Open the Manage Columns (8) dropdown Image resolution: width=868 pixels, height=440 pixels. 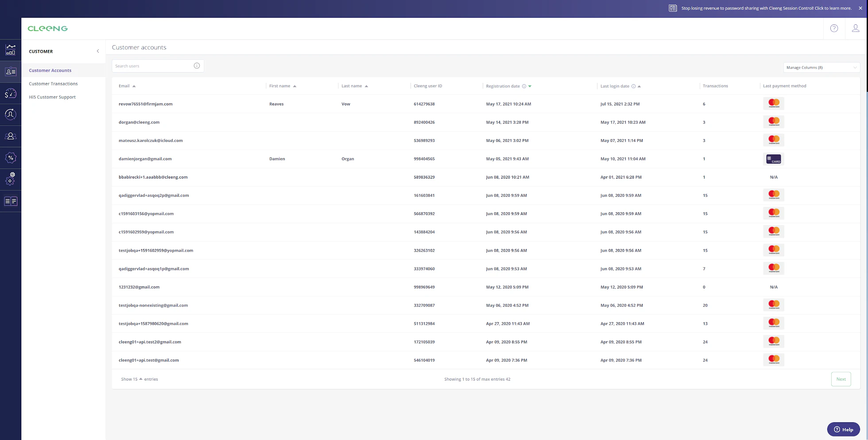(821, 67)
